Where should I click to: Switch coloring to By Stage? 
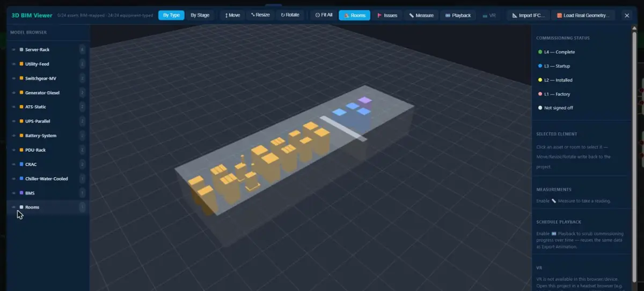[x=200, y=15]
